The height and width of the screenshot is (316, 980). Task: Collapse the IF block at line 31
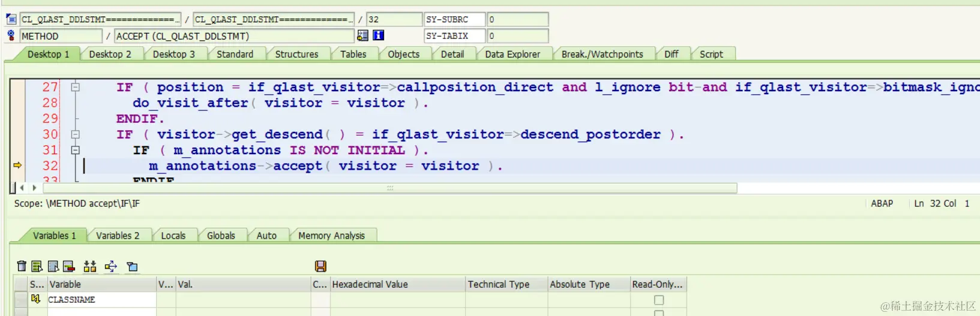coord(76,150)
